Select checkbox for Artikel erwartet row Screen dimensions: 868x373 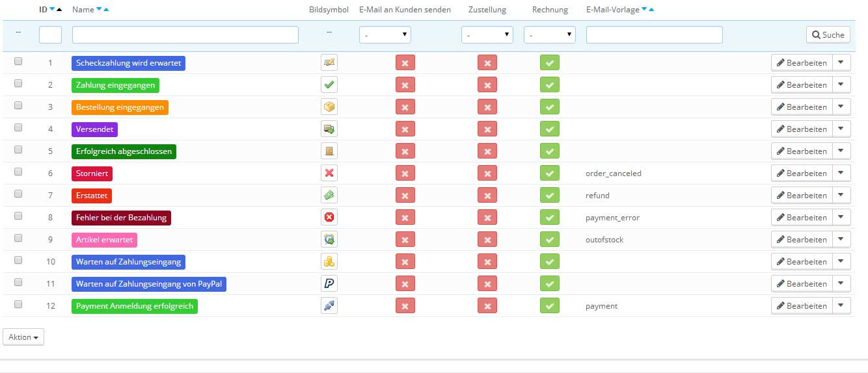[x=18, y=238]
